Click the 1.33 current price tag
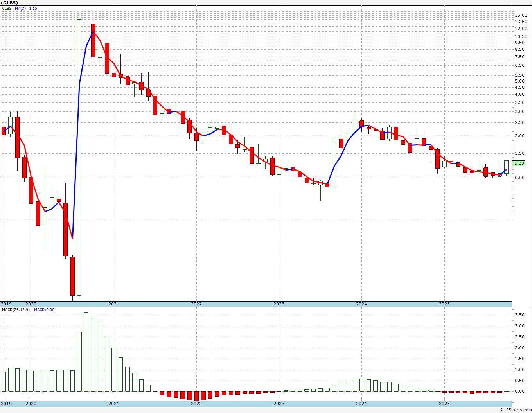The width and height of the screenshot is (532, 413). click(519, 163)
